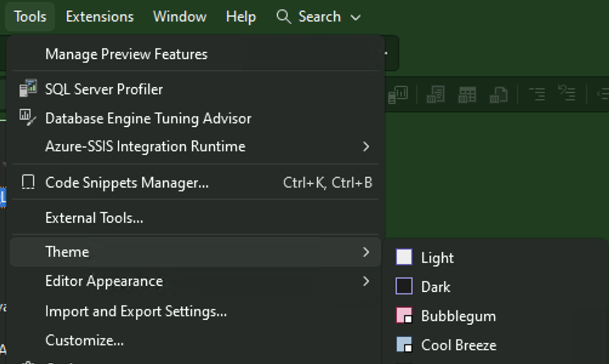Open the Help menu

(241, 16)
